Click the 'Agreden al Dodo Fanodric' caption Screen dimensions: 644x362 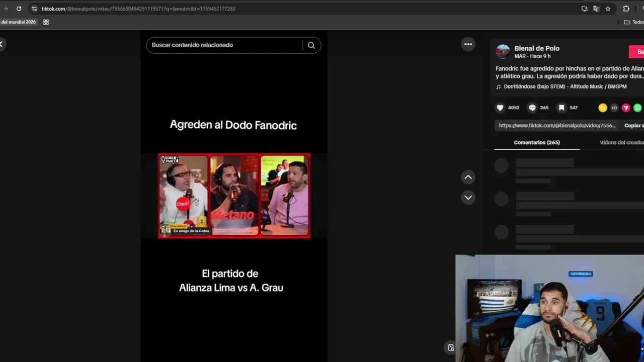click(233, 125)
